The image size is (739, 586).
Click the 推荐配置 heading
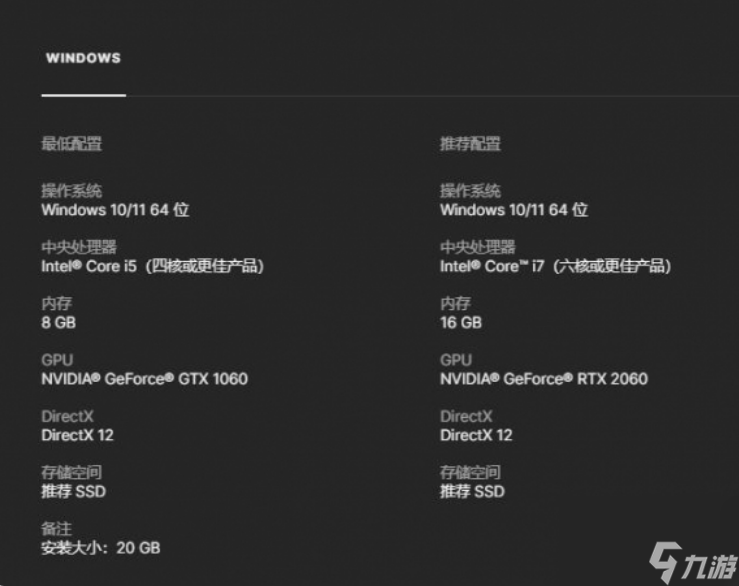click(x=470, y=143)
